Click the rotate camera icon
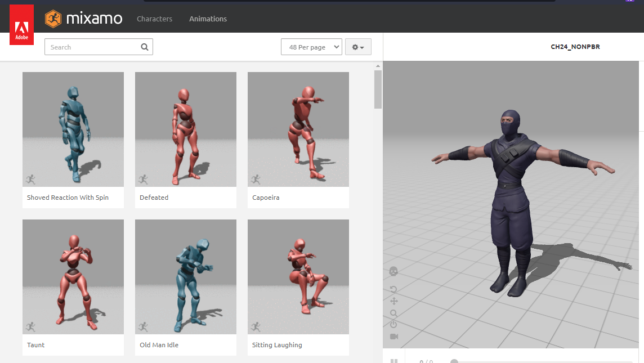644x363 pixels. click(x=393, y=289)
